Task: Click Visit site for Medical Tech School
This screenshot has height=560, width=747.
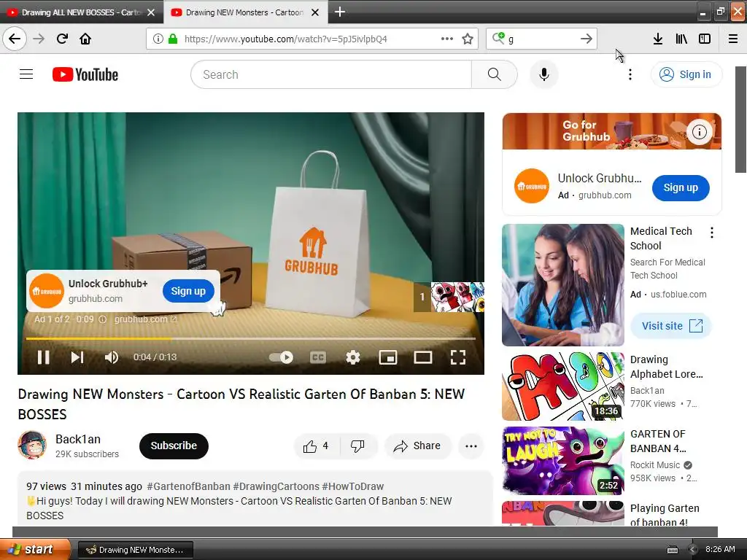Action: pyautogui.click(x=671, y=326)
